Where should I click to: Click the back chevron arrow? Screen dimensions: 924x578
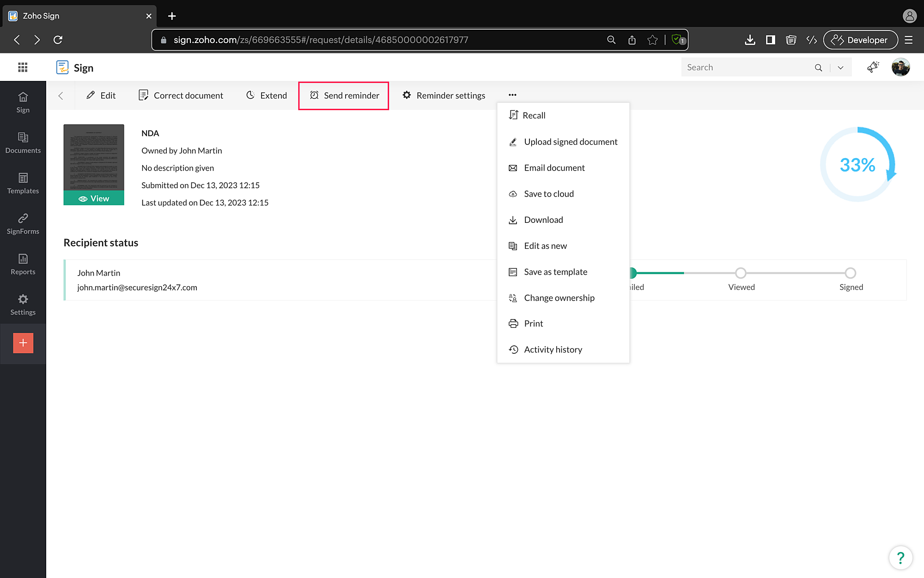tap(61, 96)
